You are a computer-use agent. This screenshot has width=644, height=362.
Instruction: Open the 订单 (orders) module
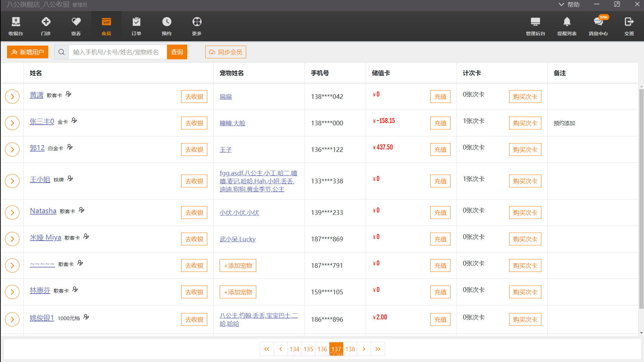[x=136, y=26]
